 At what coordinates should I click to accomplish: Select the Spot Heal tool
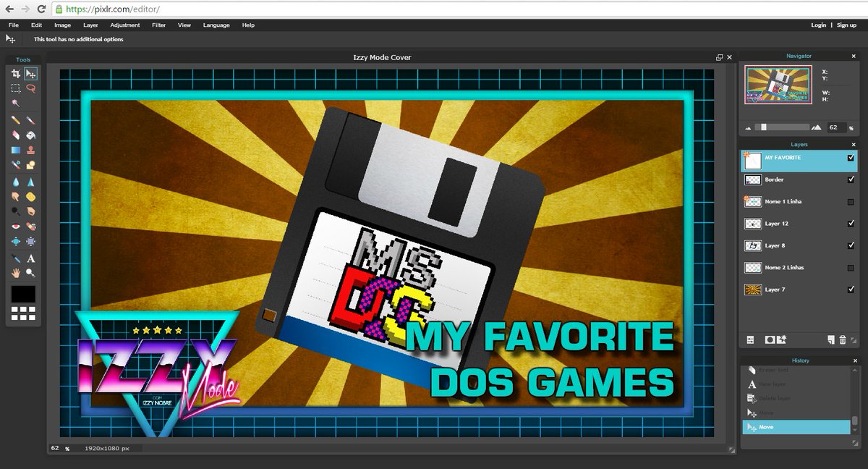pos(30,227)
